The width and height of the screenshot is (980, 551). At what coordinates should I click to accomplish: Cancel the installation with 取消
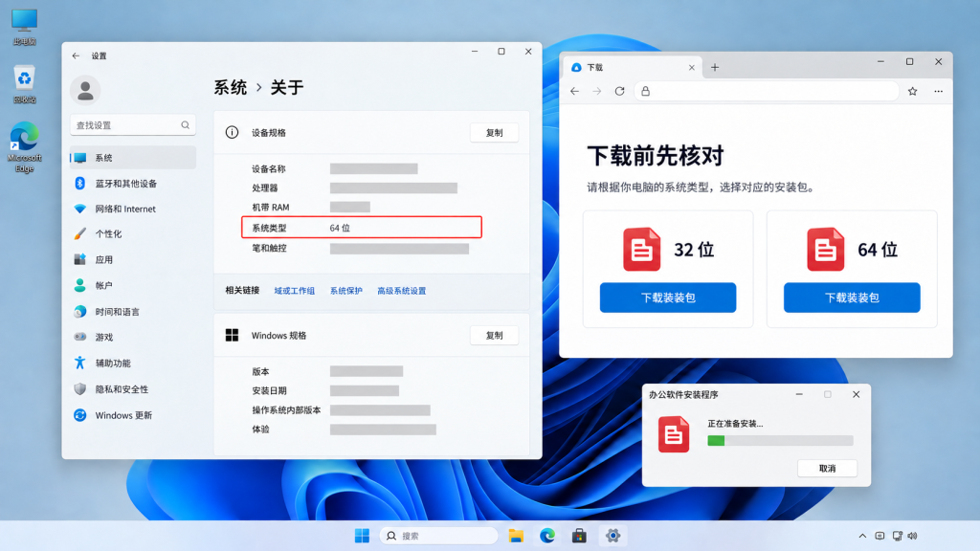(827, 469)
